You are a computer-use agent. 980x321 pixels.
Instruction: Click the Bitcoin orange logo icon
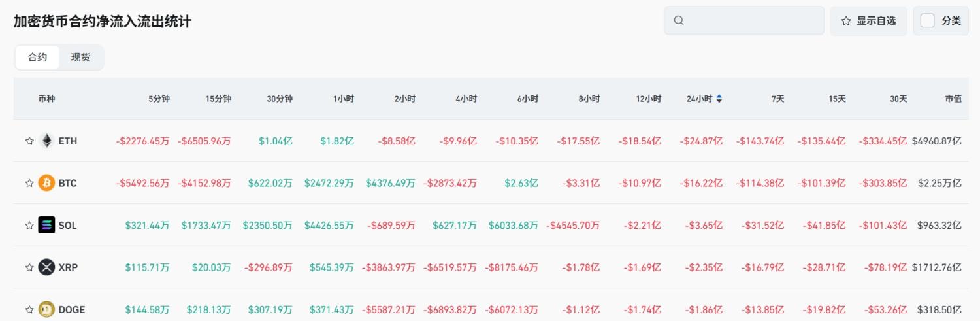pyautogui.click(x=46, y=183)
